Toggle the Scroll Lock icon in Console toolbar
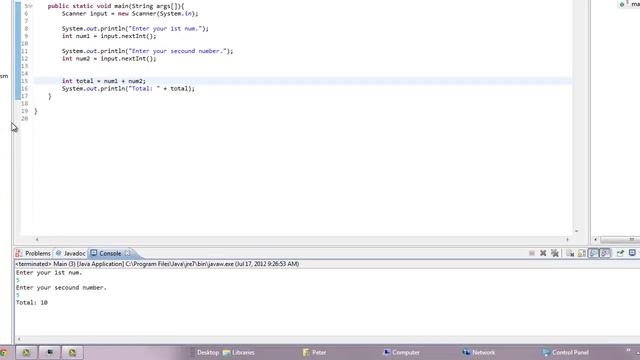This screenshot has width=640, height=360. [582, 253]
